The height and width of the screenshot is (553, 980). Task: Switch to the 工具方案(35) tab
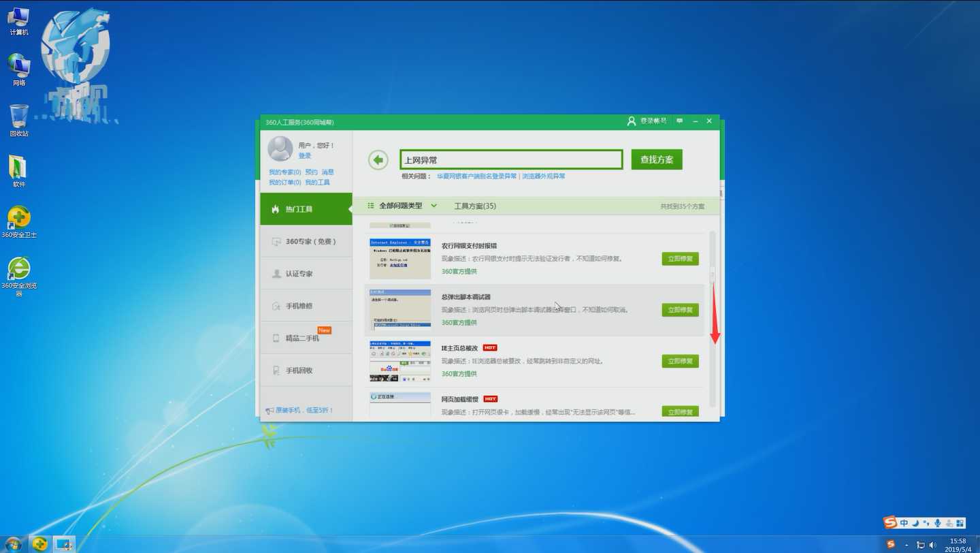click(x=475, y=206)
